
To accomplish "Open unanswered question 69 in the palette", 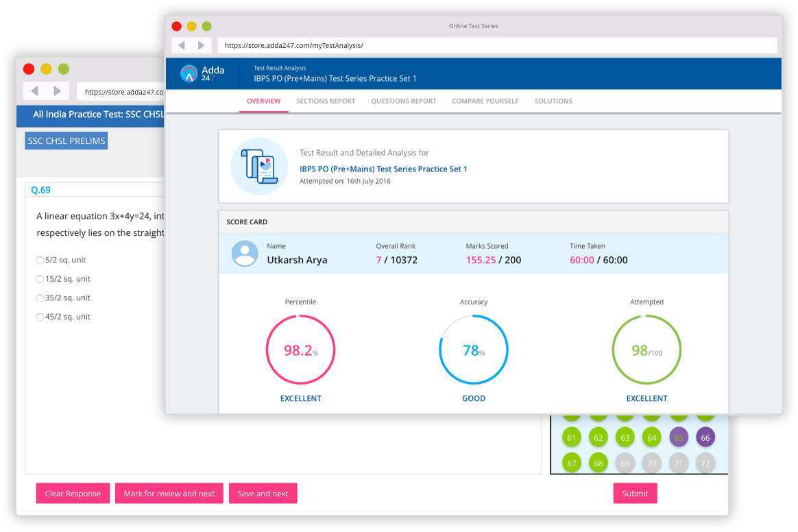I will [x=625, y=463].
